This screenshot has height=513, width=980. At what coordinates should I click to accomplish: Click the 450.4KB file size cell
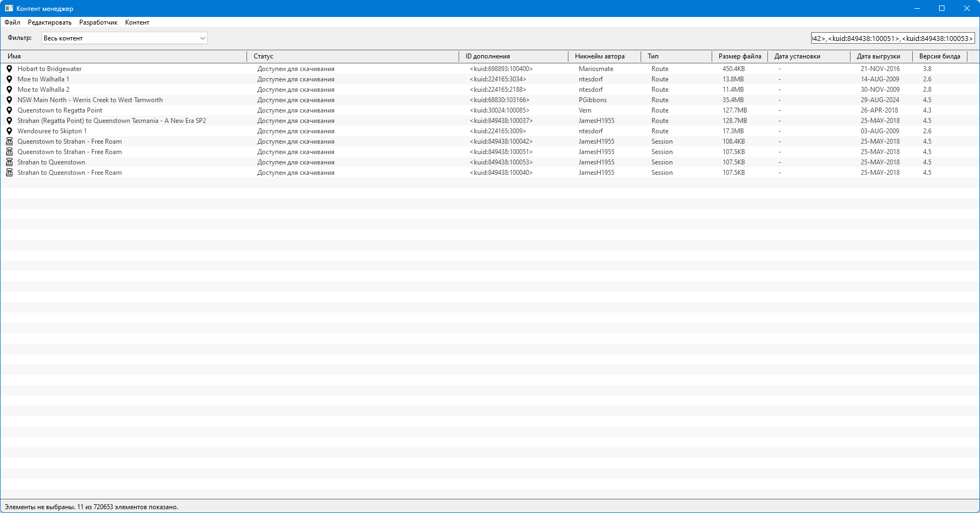click(x=733, y=69)
